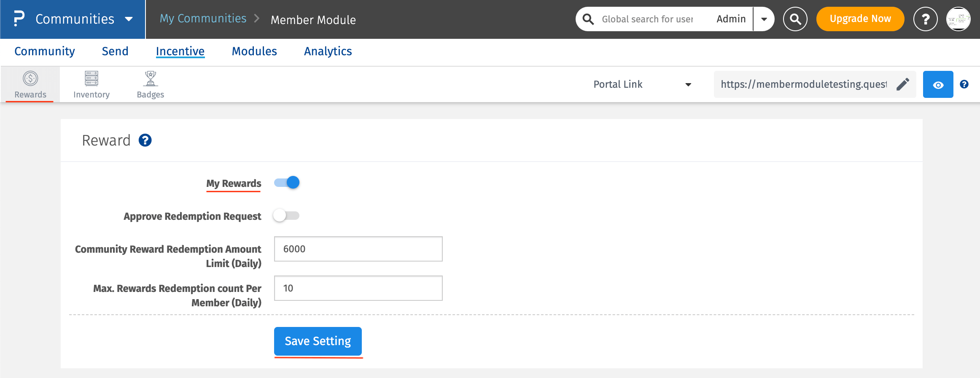Click the small help icon beside preview
Screen dimensions: 980x378
[964, 84]
